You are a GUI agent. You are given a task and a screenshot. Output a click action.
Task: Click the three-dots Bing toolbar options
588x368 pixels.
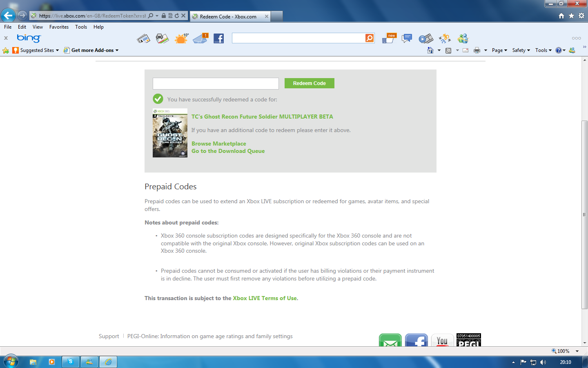576,38
